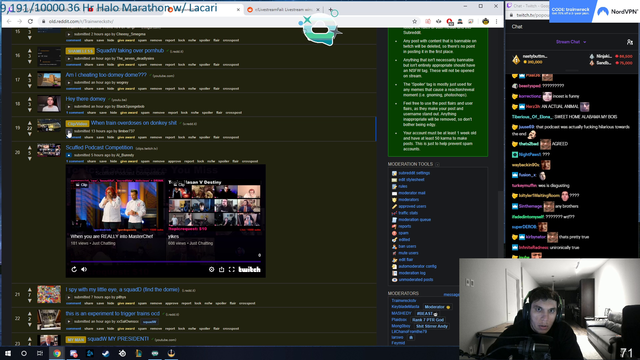This screenshot has height=360, width=640.
Task: Open 'When train overdoses on donkey shit' post
Action: tap(133, 123)
